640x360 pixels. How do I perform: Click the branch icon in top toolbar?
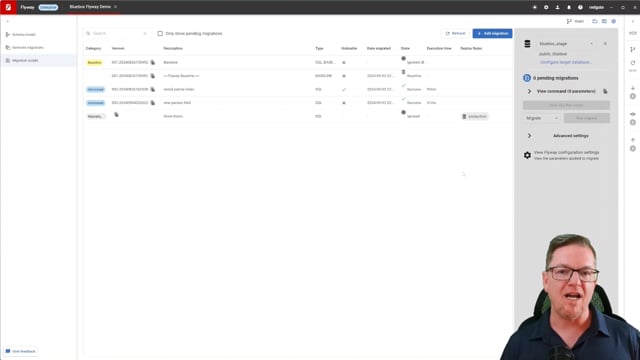click(x=569, y=21)
